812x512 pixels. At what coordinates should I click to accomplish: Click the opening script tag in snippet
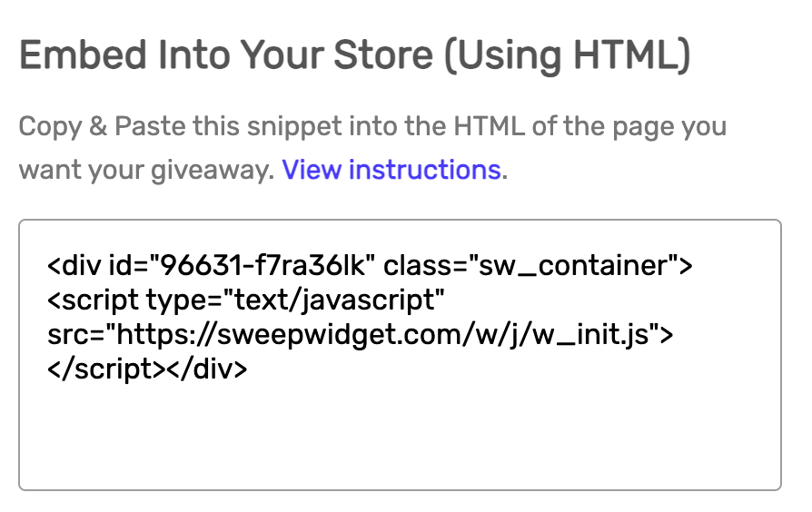[x=93, y=300]
